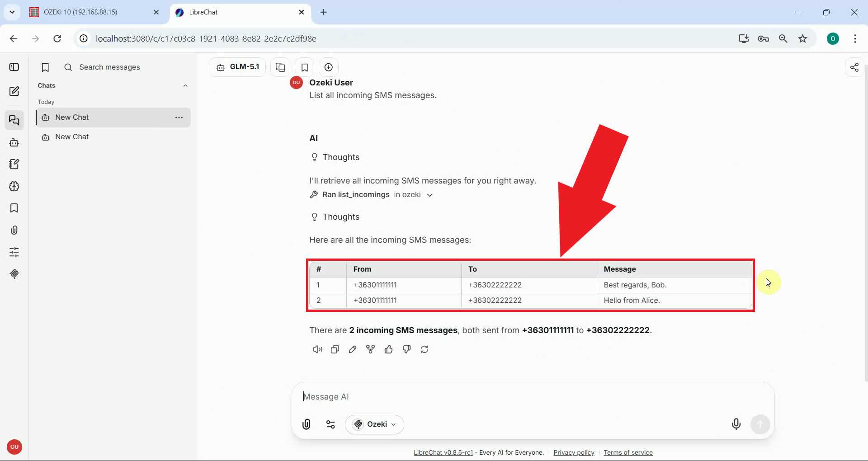868x461 pixels.
Task: Read the AI response aloud
Action: coord(317,349)
